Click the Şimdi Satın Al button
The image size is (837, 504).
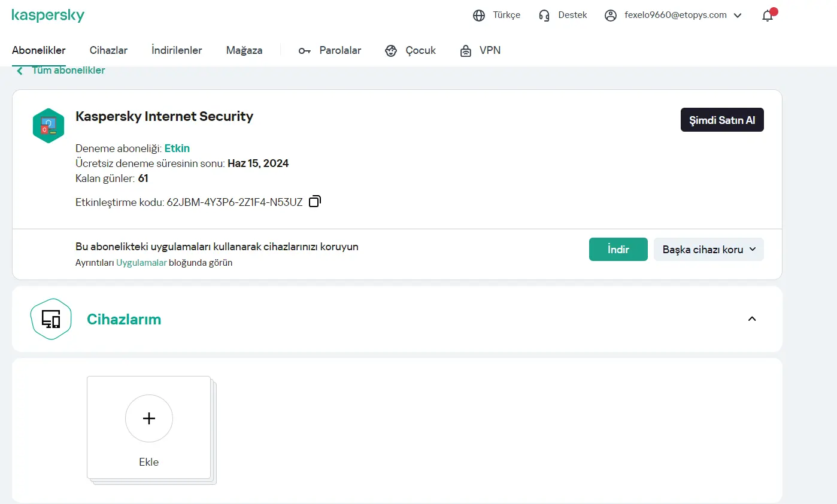click(722, 120)
